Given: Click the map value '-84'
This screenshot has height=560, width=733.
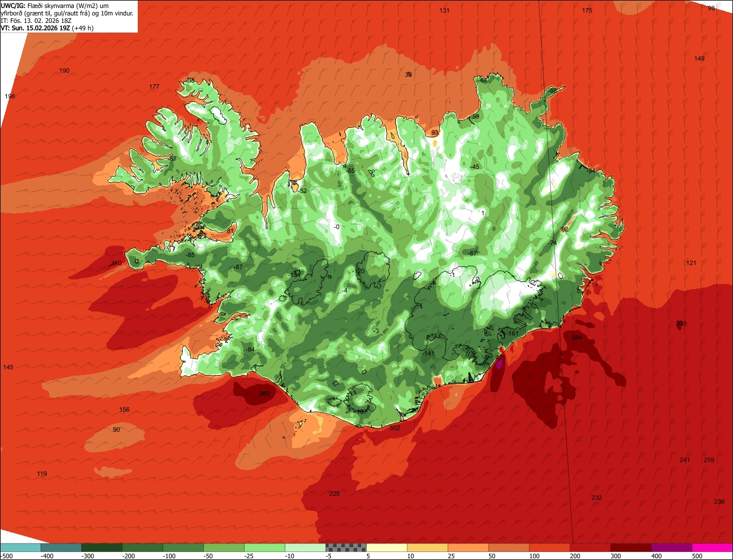Looking at the screenshot, I should 250,349.
